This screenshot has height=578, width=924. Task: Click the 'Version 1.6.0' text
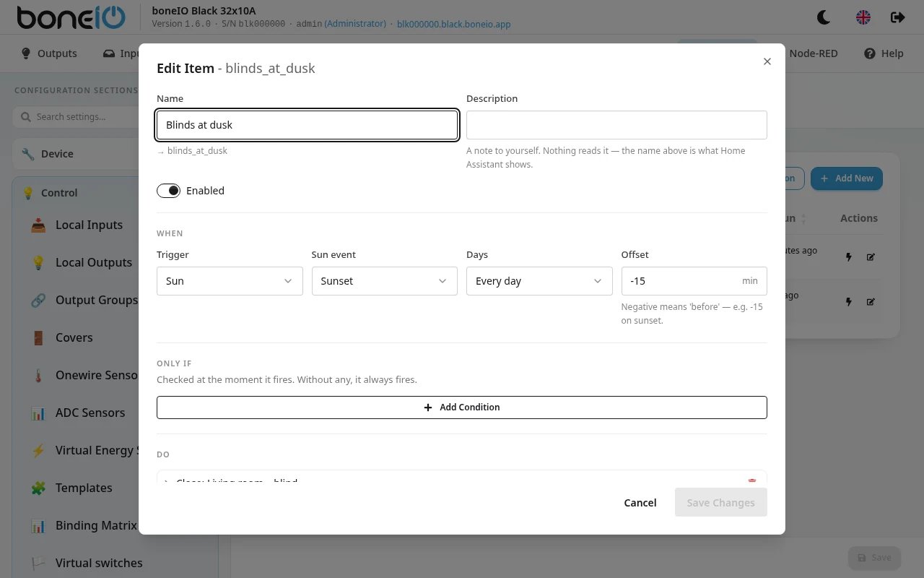181,24
